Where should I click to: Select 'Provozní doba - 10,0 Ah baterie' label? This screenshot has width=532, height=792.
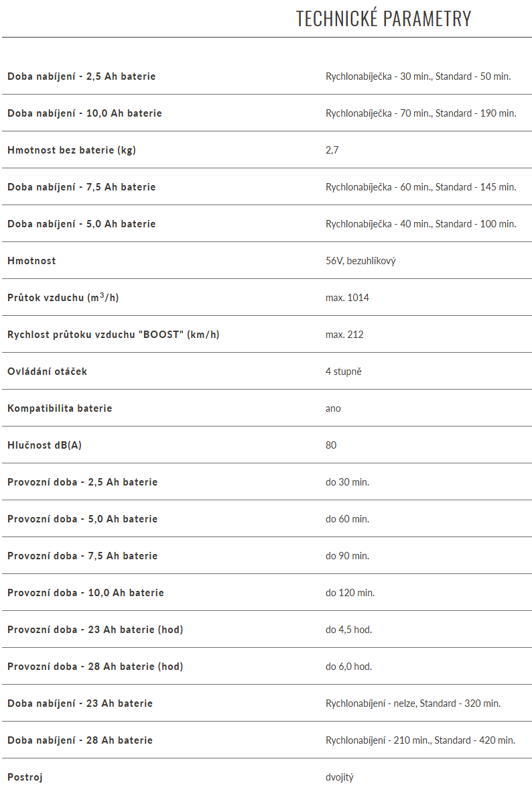point(85,593)
